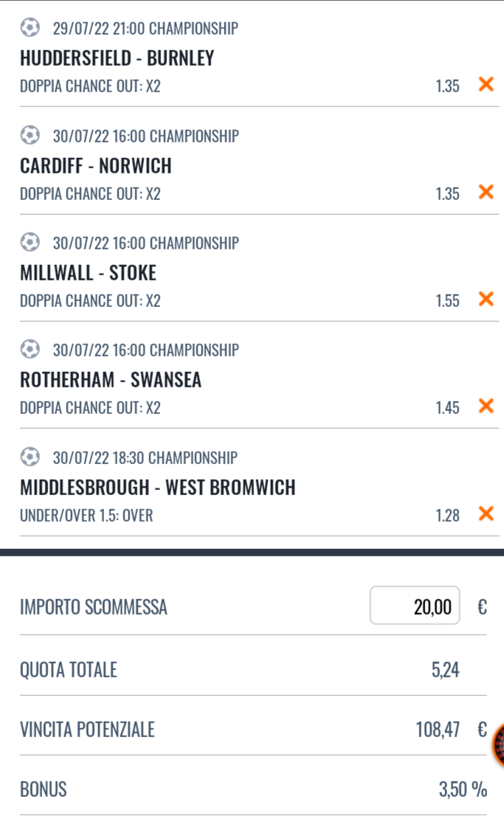504x819 pixels.
Task: Delete Middlesbrough - West Bromwich bet
Action: click(x=486, y=514)
